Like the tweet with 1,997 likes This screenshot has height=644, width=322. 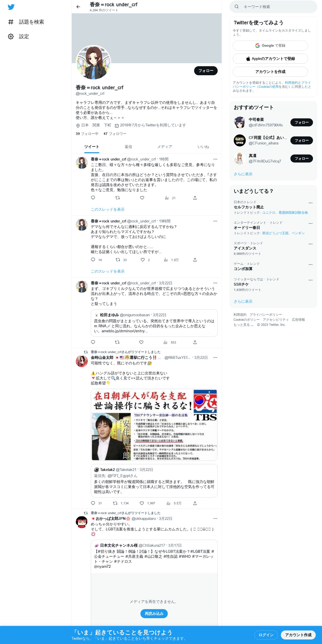[x=147, y=503]
